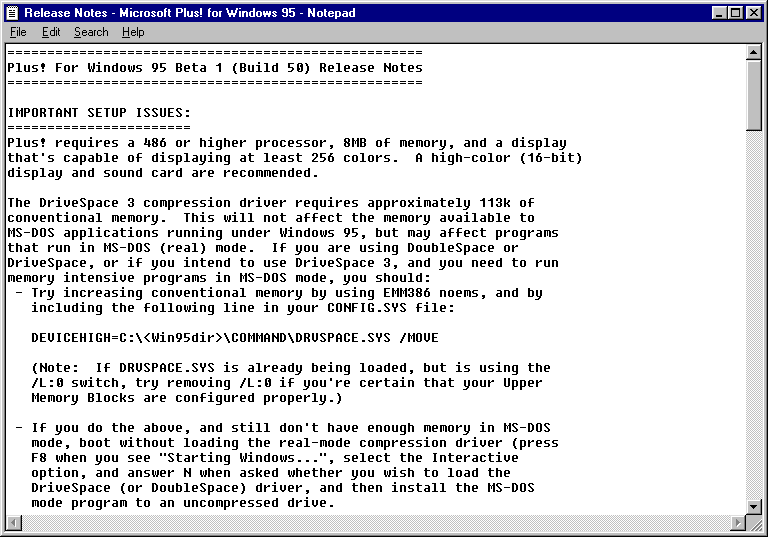
Task: Click the line starting '/L:0 switch, try removing'
Action: tap(287, 383)
